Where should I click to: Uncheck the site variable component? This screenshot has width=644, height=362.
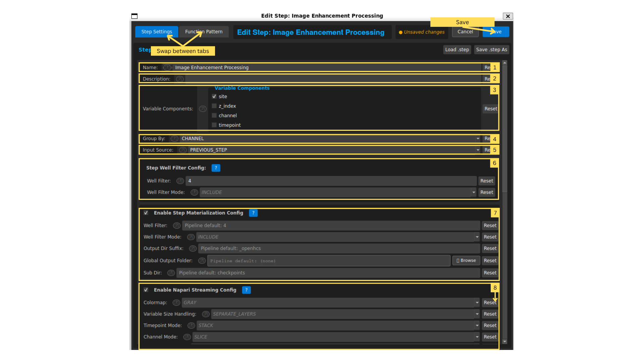(x=214, y=97)
